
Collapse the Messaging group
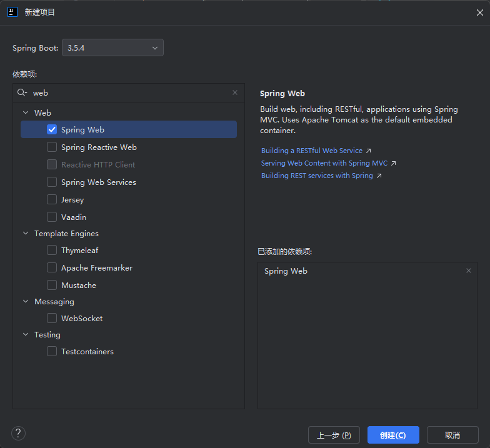click(26, 301)
